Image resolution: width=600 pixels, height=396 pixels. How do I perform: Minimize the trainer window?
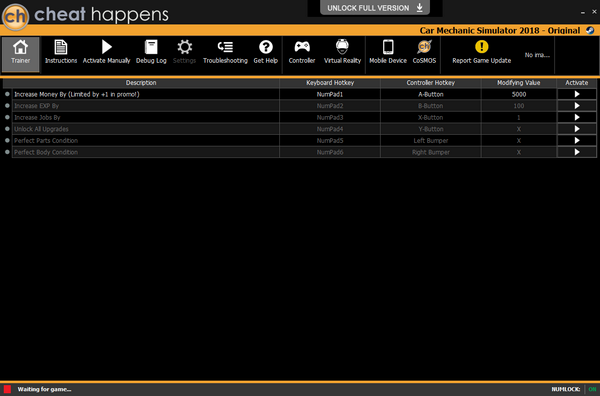[582, 12]
